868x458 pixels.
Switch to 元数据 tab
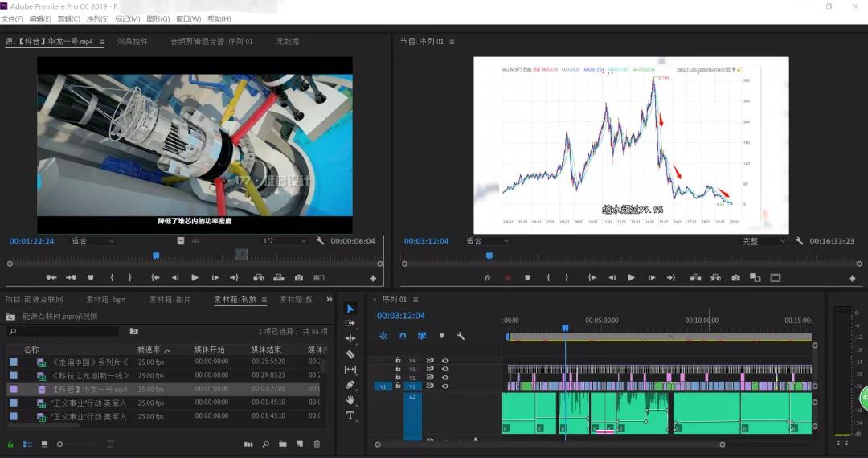pyautogui.click(x=287, y=41)
